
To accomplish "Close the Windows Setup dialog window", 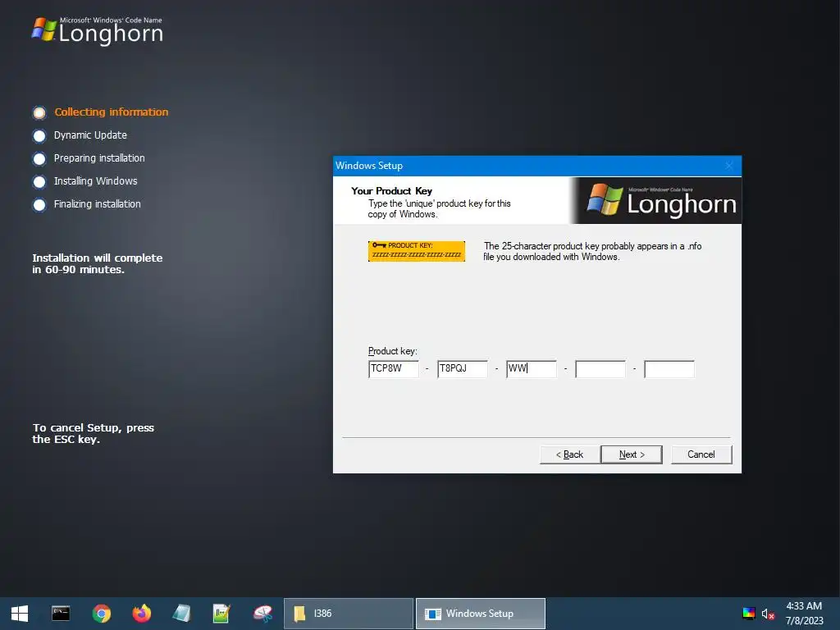I will [729, 166].
